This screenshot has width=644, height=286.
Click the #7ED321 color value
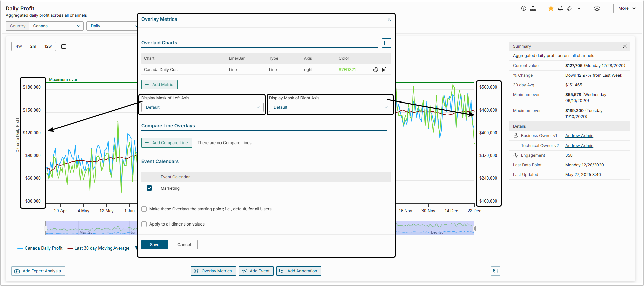click(347, 70)
